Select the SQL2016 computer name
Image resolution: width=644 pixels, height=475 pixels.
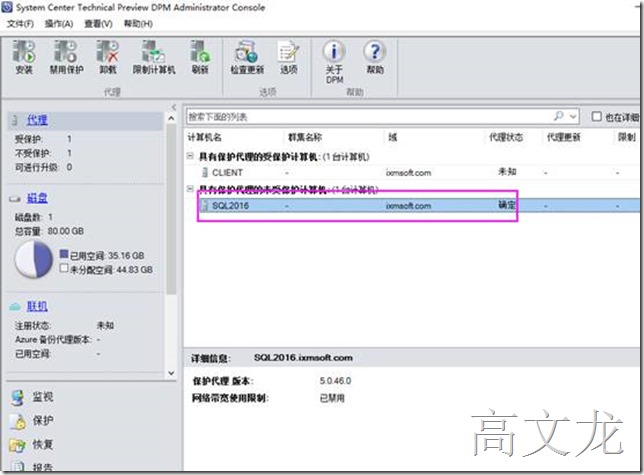click(x=230, y=206)
